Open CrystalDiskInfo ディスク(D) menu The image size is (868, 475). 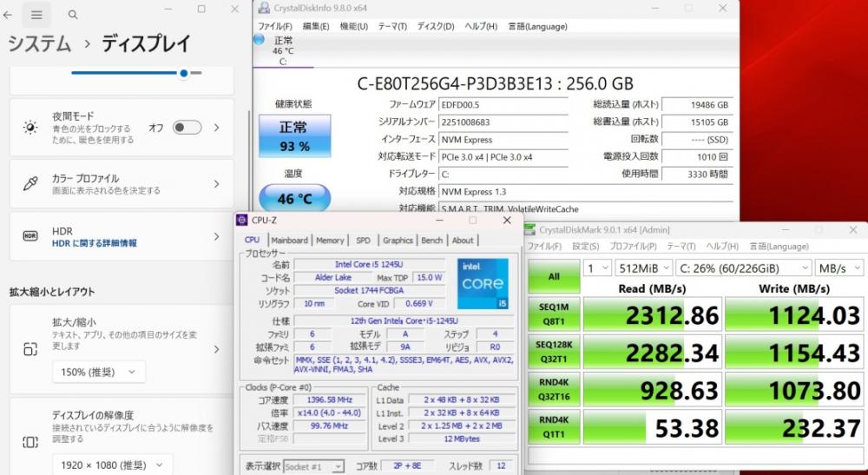coord(436,27)
